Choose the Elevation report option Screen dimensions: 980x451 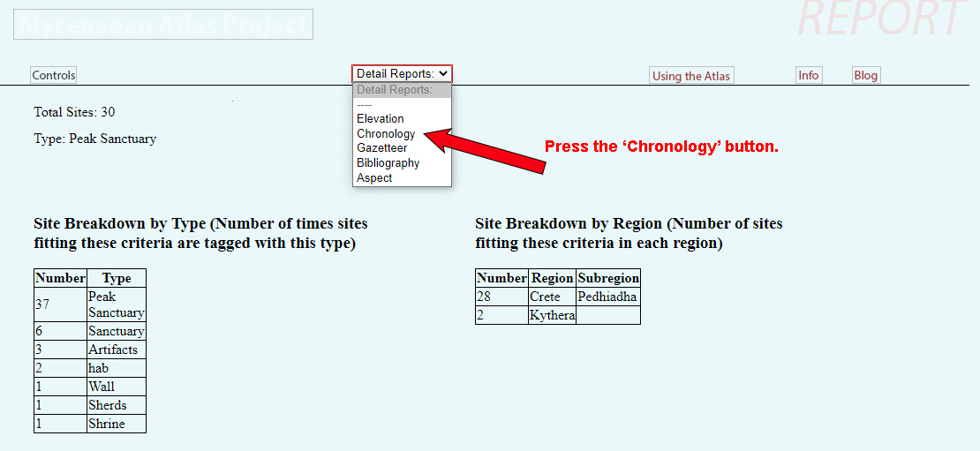[x=381, y=118]
